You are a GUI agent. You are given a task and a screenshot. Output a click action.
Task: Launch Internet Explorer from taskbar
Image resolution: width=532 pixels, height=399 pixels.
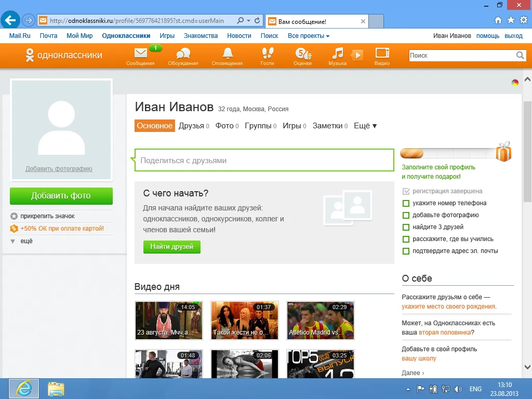coord(24,389)
